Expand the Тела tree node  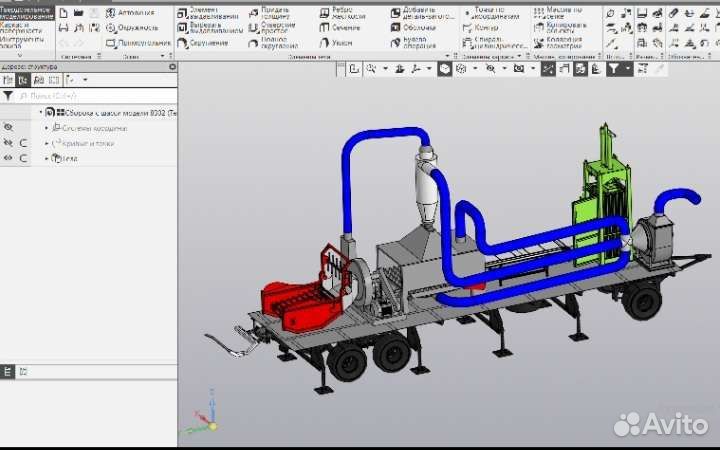tap(46, 158)
